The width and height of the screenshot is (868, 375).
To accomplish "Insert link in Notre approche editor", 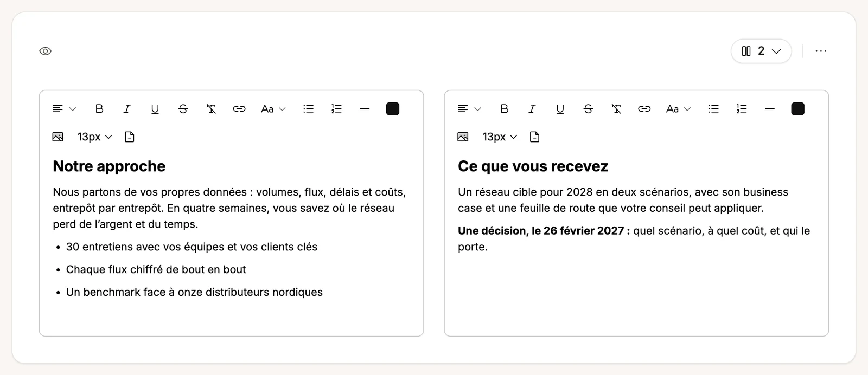I will 239,109.
